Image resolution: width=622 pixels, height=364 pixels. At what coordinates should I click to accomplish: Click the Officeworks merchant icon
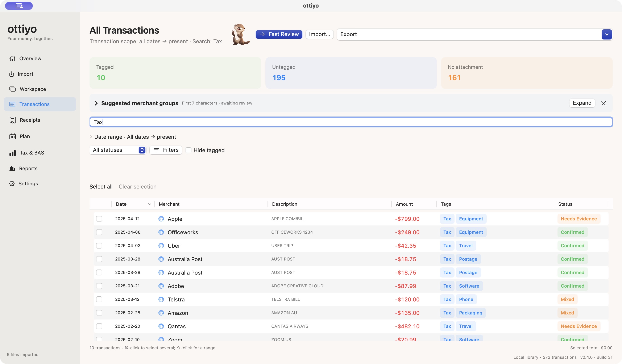161,232
